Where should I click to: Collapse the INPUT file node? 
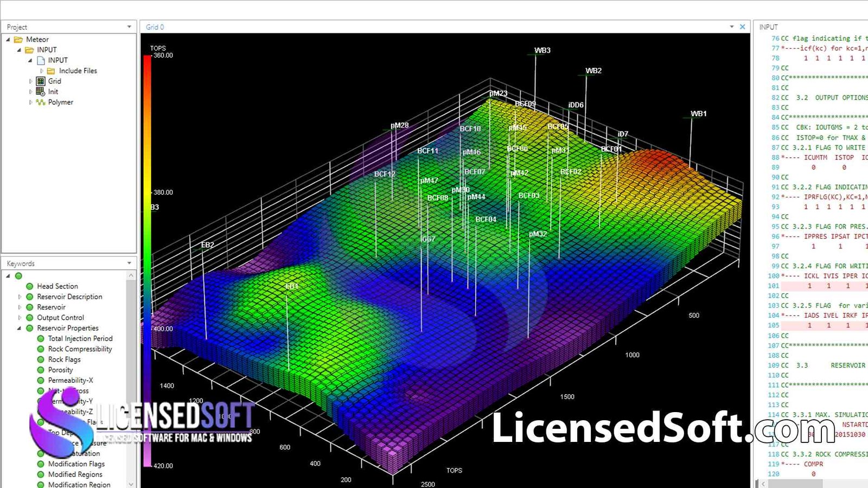point(30,60)
